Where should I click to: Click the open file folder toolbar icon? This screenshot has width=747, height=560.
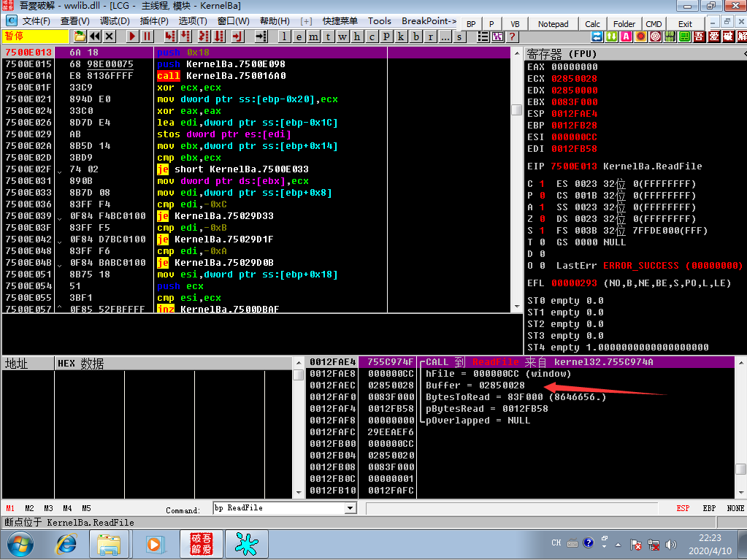tap(80, 37)
